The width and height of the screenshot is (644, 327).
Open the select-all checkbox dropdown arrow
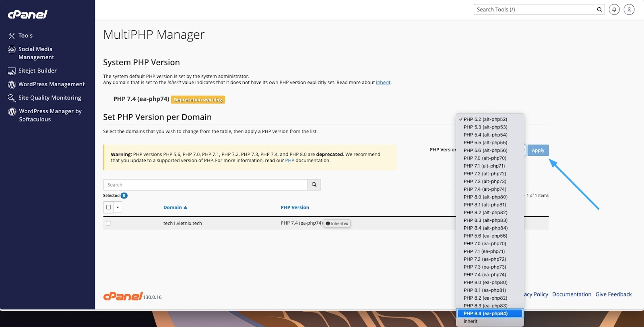[x=118, y=207]
